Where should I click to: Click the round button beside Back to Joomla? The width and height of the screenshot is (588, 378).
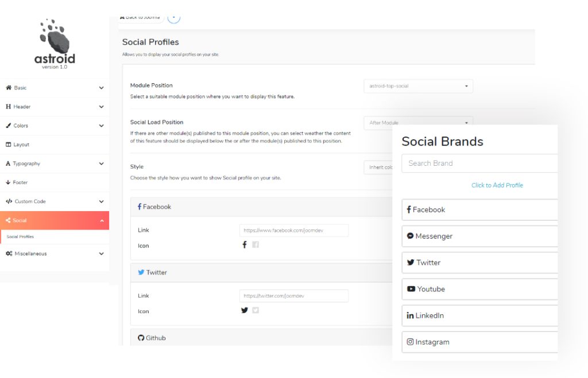[x=173, y=18]
